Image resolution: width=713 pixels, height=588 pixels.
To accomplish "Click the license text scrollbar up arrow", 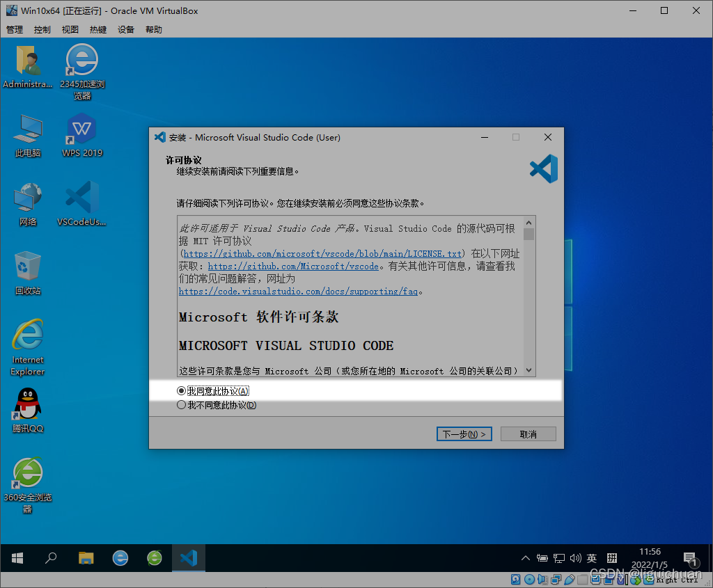I will [x=529, y=223].
